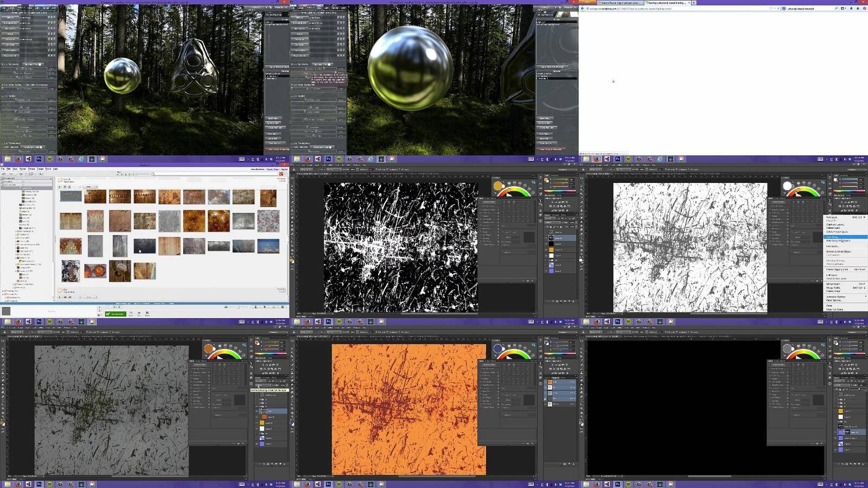Choose Convert to Smart Object in Photoshop's context menu
The width and height of the screenshot is (868, 488).
[x=839, y=251]
